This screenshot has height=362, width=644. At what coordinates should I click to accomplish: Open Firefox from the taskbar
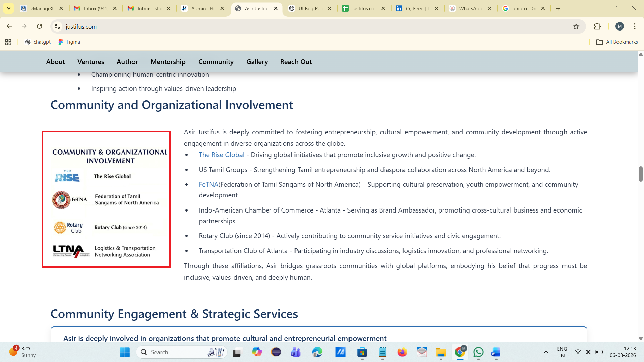[402, 352]
